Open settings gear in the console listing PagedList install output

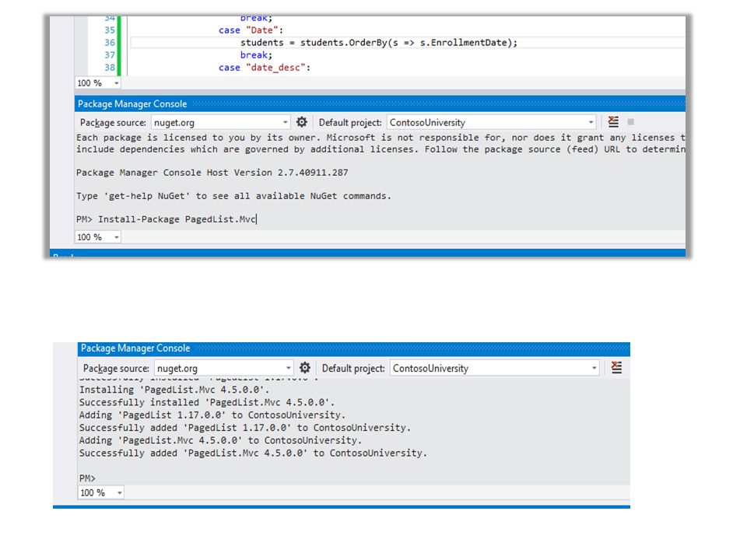coord(305,368)
